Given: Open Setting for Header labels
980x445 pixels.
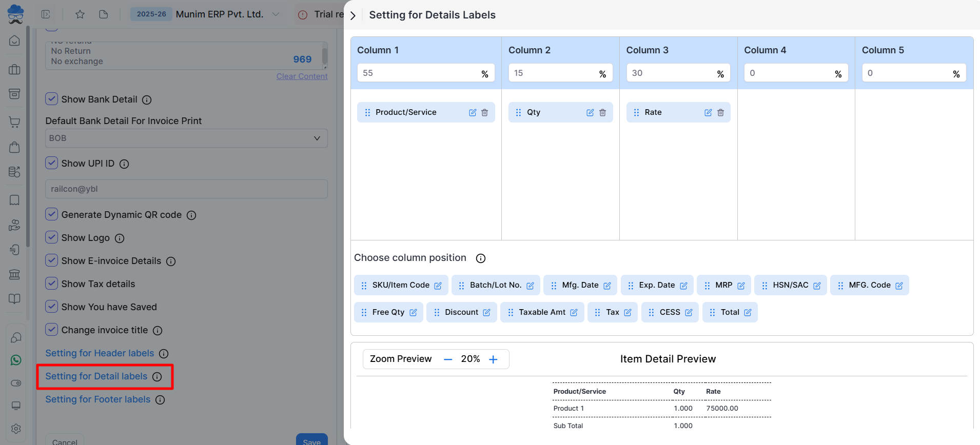Looking at the screenshot, I should click(100, 353).
